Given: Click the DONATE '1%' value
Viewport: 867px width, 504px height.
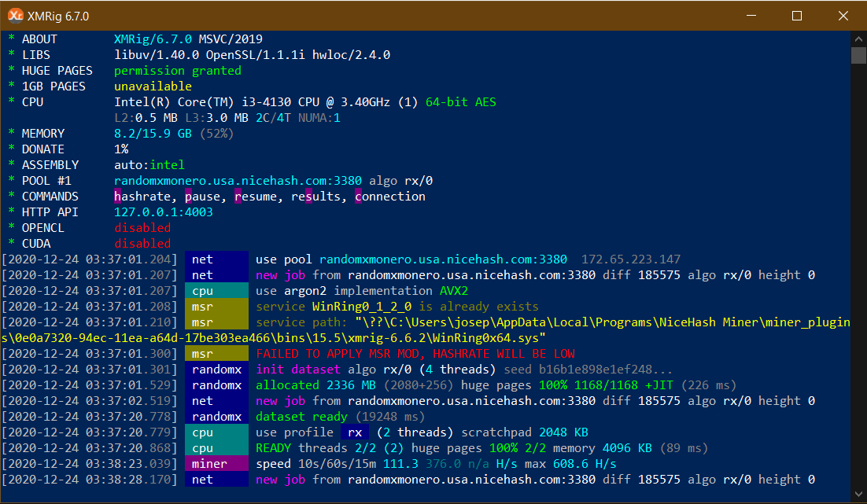Looking at the screenshot, I should click(121, 149).
